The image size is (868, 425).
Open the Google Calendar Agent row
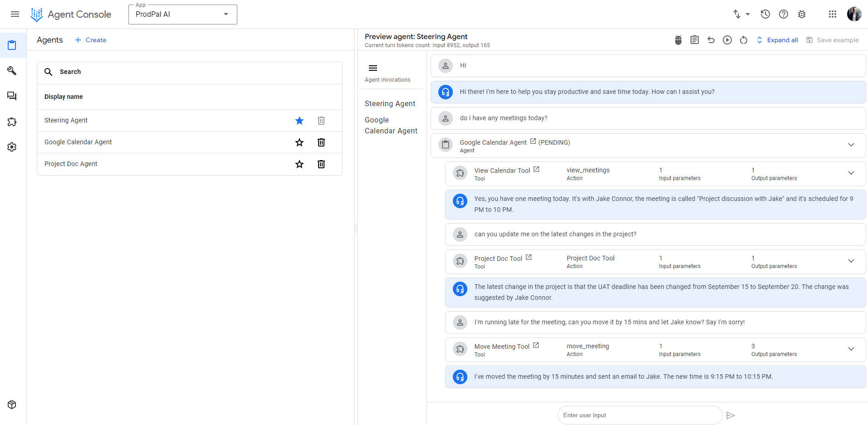tap(190, 142)
